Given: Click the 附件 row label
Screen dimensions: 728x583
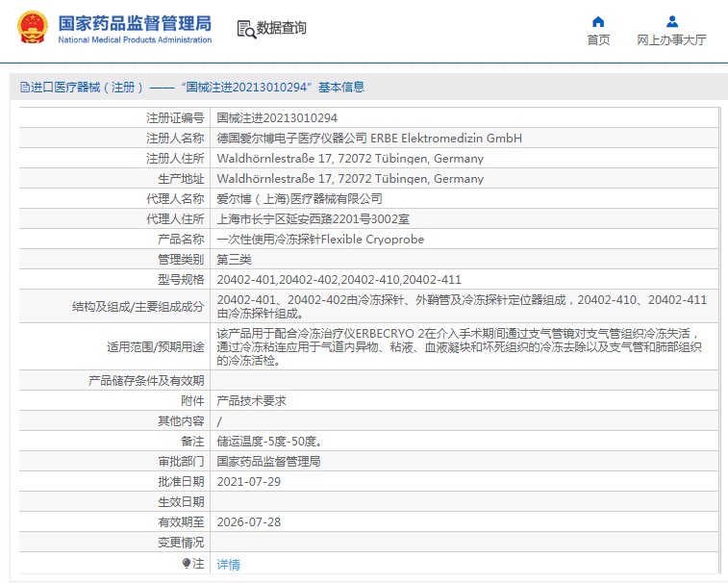Looking at the screenshot, I should click(x=192, y=401).
